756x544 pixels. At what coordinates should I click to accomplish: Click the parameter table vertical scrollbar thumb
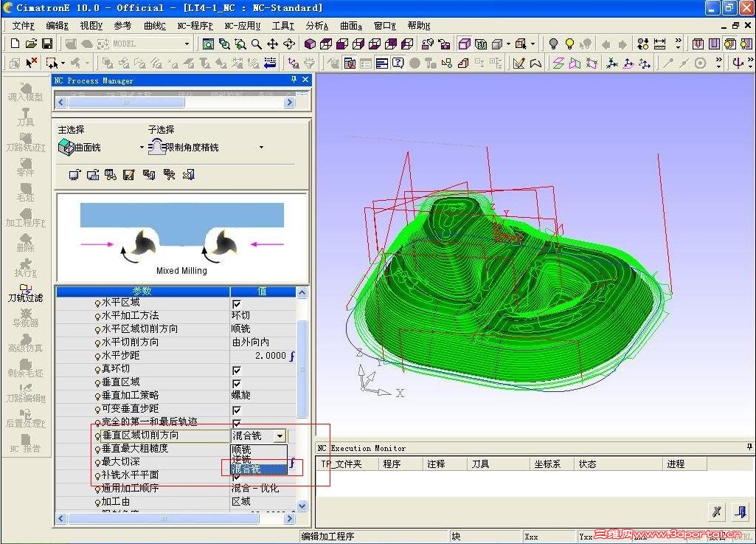tap(302, 368)
